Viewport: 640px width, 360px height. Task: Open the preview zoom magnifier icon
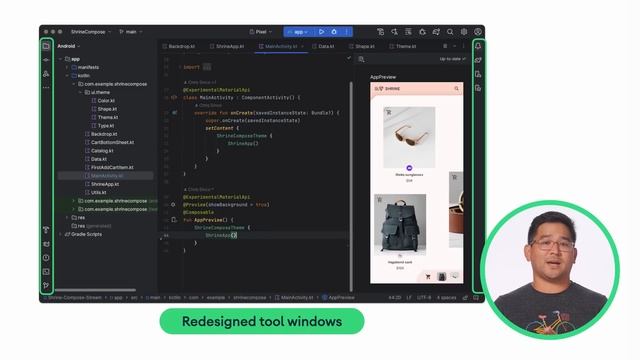(x=361, y=59)
